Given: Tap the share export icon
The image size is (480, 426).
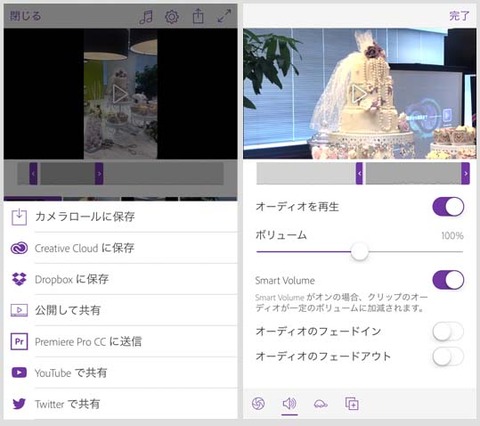Looking at the screenshot, I should point(198,16).
